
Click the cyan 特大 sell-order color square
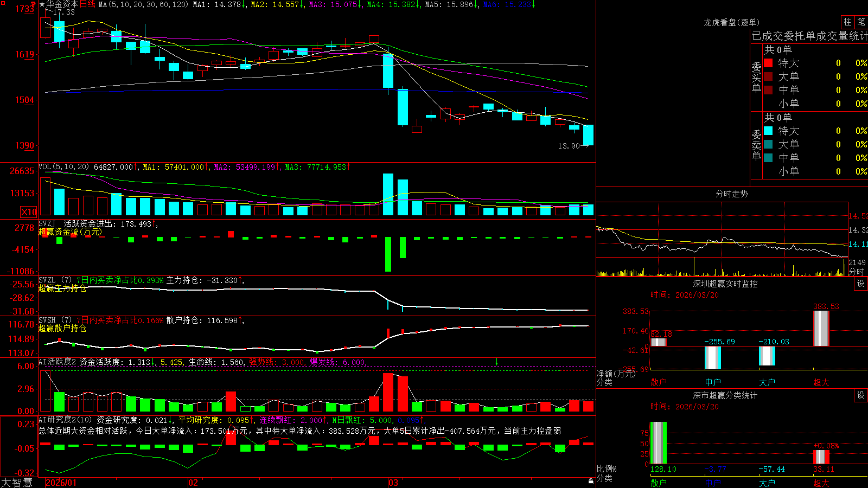tap(768, 131)
